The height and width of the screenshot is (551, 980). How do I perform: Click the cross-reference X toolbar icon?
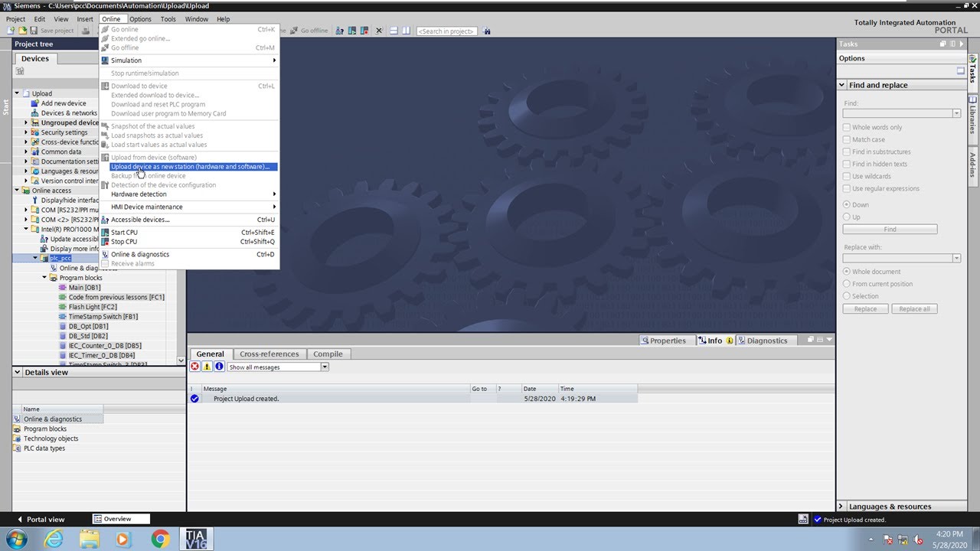pos(379,31)
